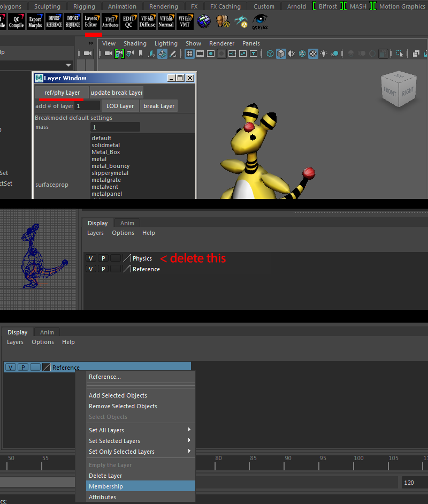
Task: Toggle the image plane icon
Action: pyautogui.click(x=151, y=54)
